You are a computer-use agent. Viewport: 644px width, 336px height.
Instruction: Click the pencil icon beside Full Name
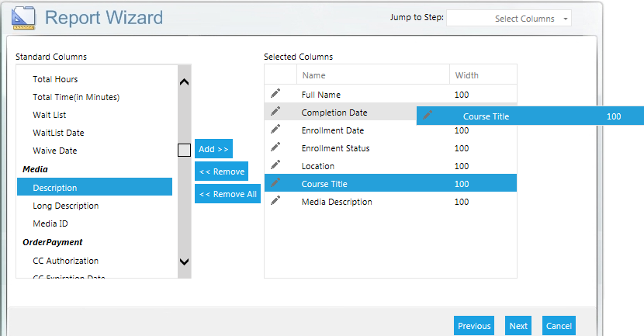pyautogui.click(x=275, y=94)
